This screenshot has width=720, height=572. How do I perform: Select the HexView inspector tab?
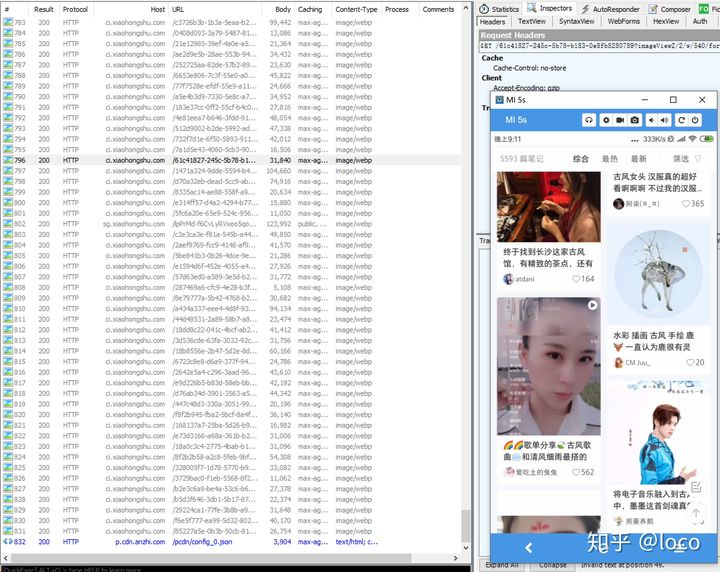pyautogui.click(x=666, y=22)
